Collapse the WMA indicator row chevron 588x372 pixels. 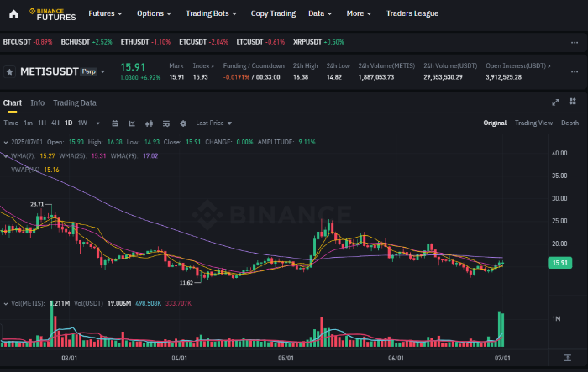(x=6, y=156)
